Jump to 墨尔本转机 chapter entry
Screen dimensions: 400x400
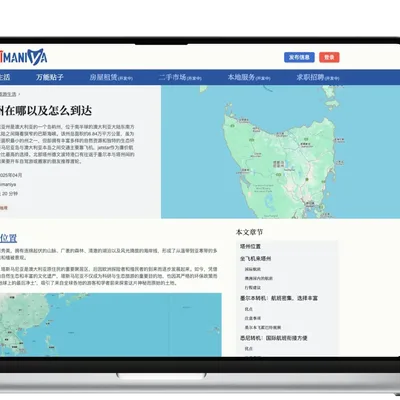279,298
